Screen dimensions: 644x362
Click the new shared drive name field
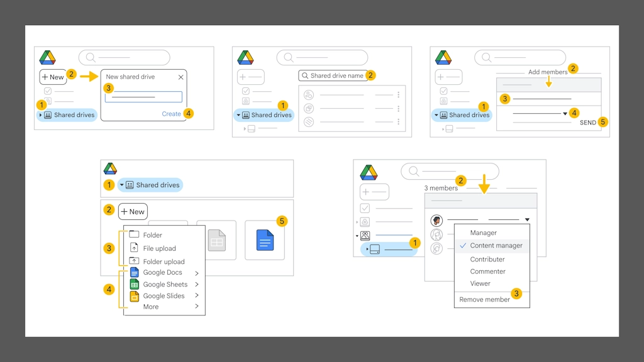143,97
